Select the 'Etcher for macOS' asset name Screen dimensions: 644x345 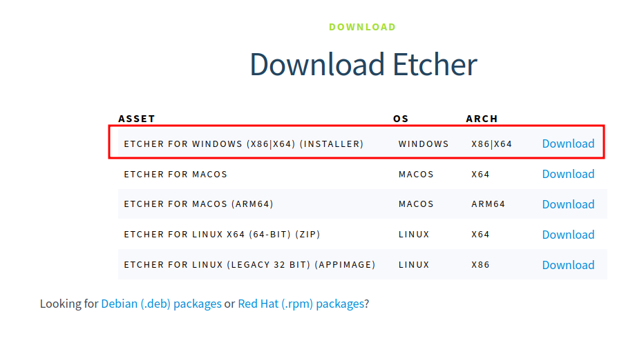pyautogui.click(x=176, y=175)
